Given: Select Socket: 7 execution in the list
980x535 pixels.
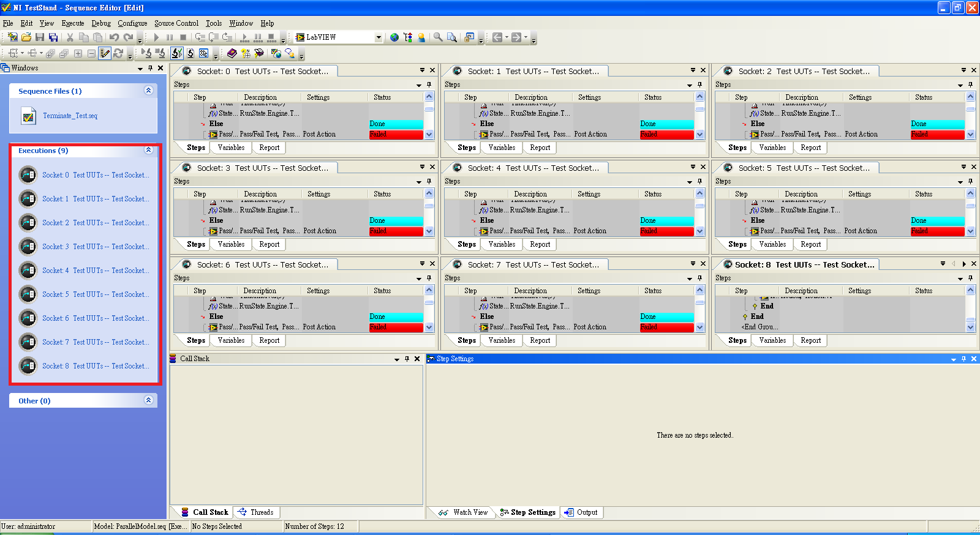Looking at the screenshot, I should point(96,342).
